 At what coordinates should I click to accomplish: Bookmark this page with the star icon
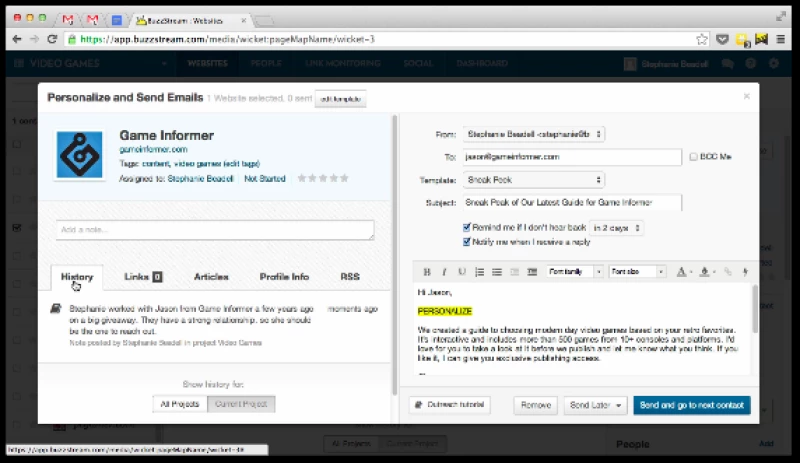click(x=702, y=39)
